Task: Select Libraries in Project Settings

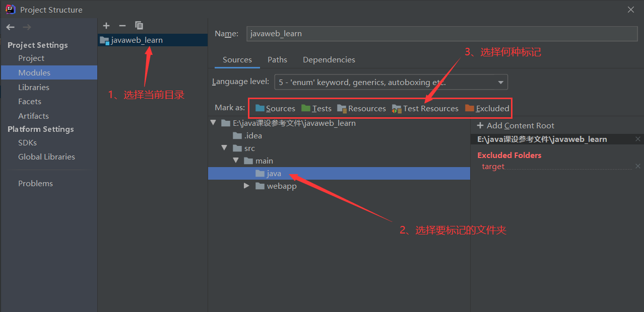Action: coord(34,87)
